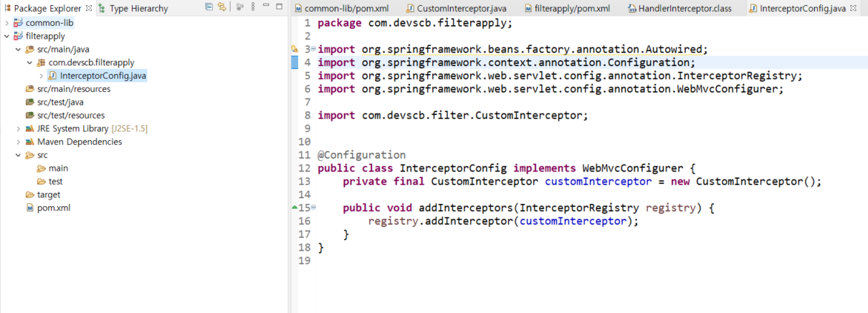868x313 pixels.
Task: Maximize the Package Explorer view
Action: click(x=280, y=8)
